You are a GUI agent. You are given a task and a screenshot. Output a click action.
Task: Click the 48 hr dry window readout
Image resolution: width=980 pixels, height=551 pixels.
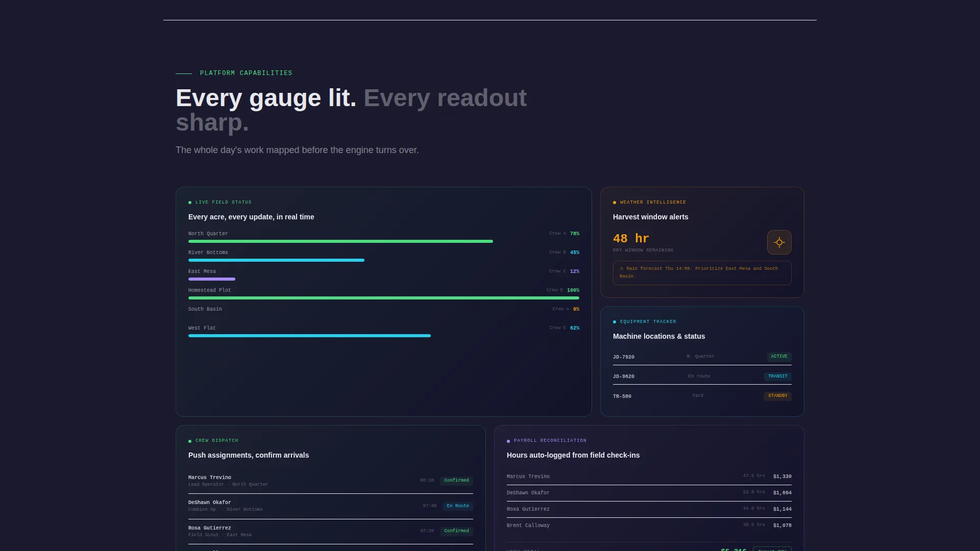[x=631, y=239]
